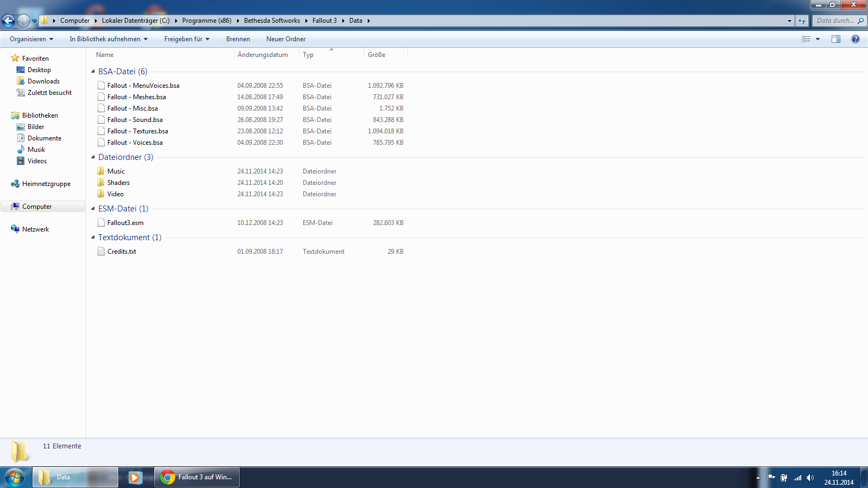Select the Shaders folder icon
Screen dimensions: 868x488
(101, 183)
